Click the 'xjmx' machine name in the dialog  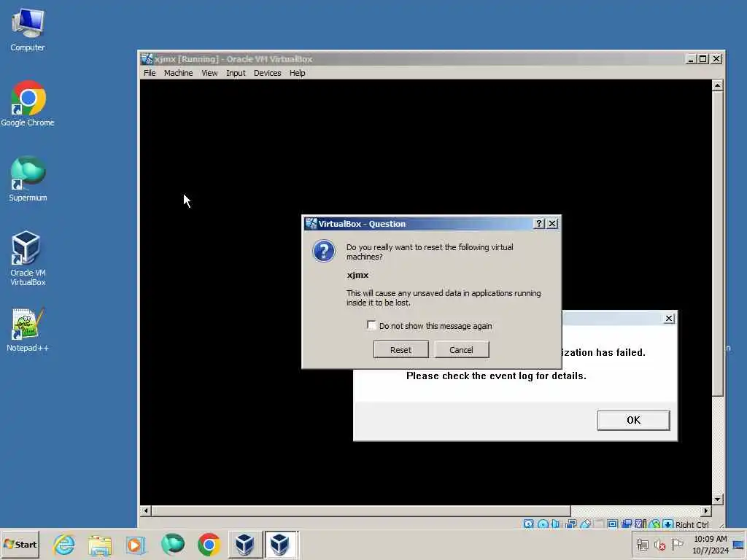click(357, 275)
